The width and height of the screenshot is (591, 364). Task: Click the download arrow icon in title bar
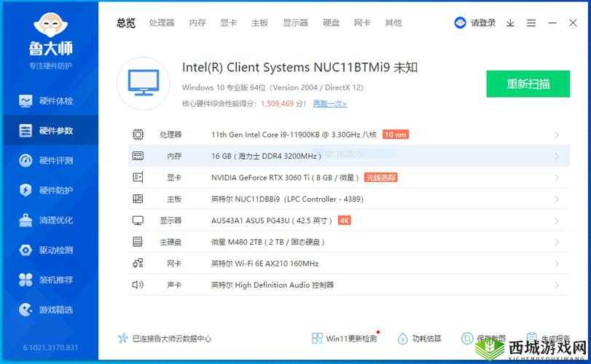click(510, 23)
